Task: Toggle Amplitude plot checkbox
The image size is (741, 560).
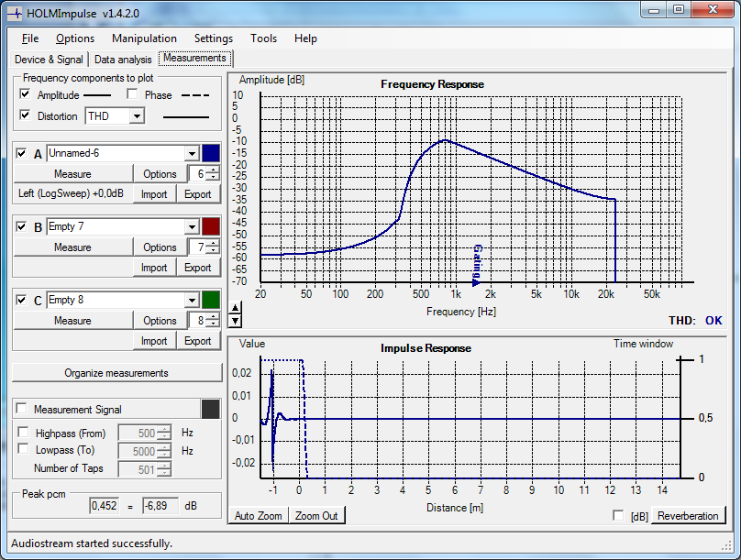Action: [x=25, y=94]
